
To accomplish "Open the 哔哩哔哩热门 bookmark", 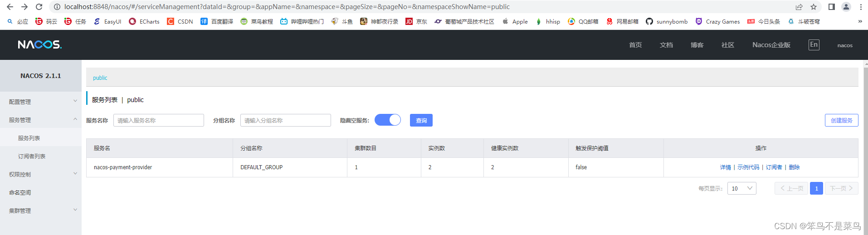I will coord(302,21).
